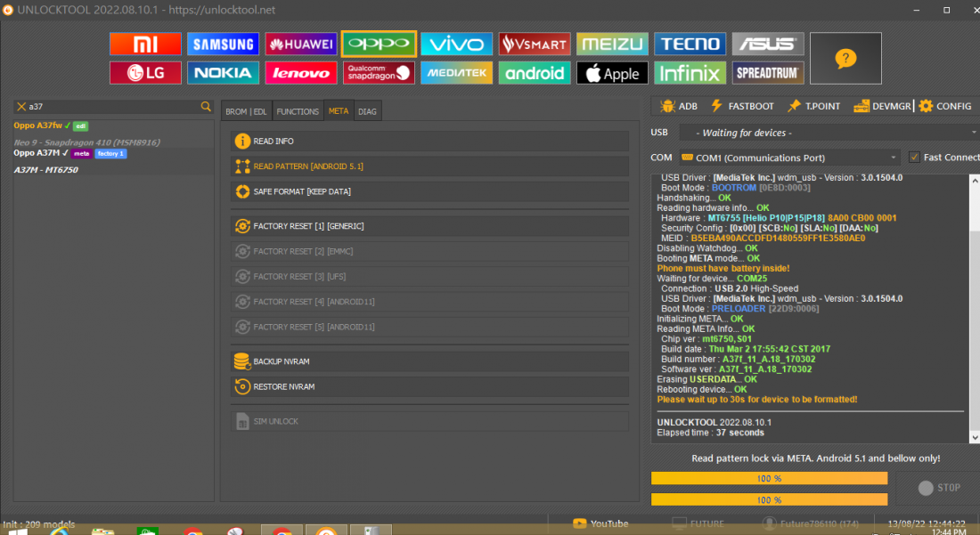980x535 pixels.
Task: Click FACTORY RESET [2] [EMMC]
Action: [430, 251]
